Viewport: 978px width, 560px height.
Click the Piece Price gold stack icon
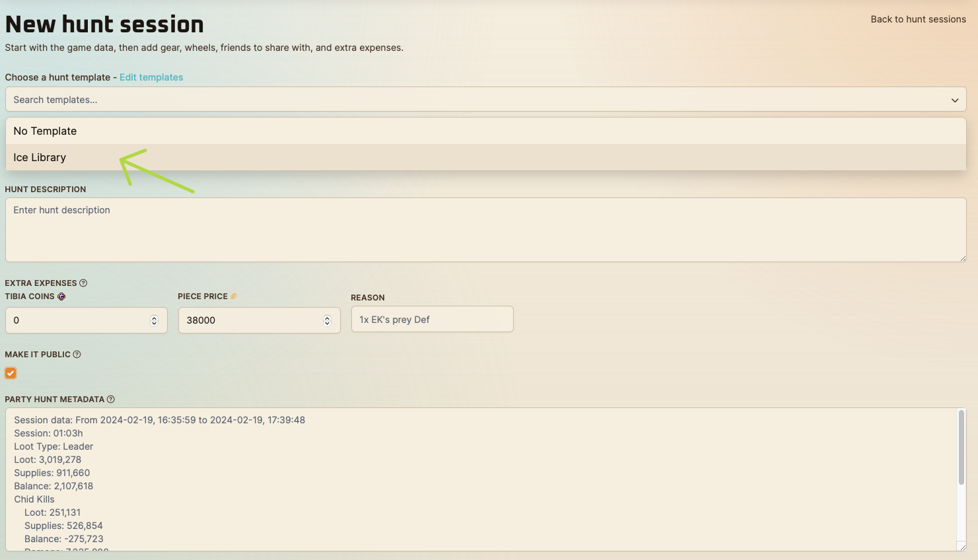point(233,297)
